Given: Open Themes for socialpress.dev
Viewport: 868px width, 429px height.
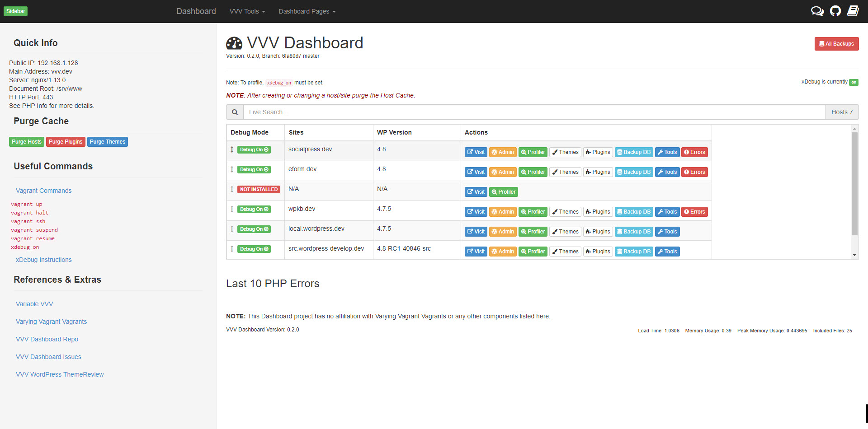Looking at the screenshot, I should coord(565,152).
